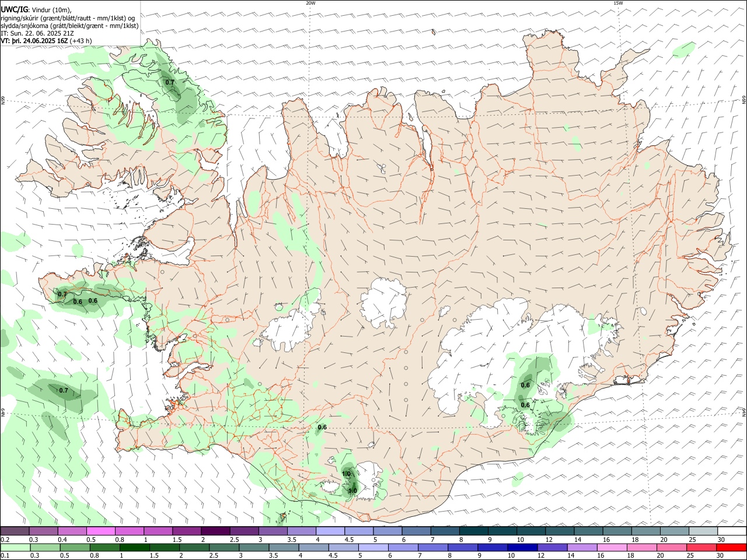The width and height of the screenshot is (747, 560).
Task: Click the Hofsjökull glacier white area in central Iceland
Action: [384, 304]
